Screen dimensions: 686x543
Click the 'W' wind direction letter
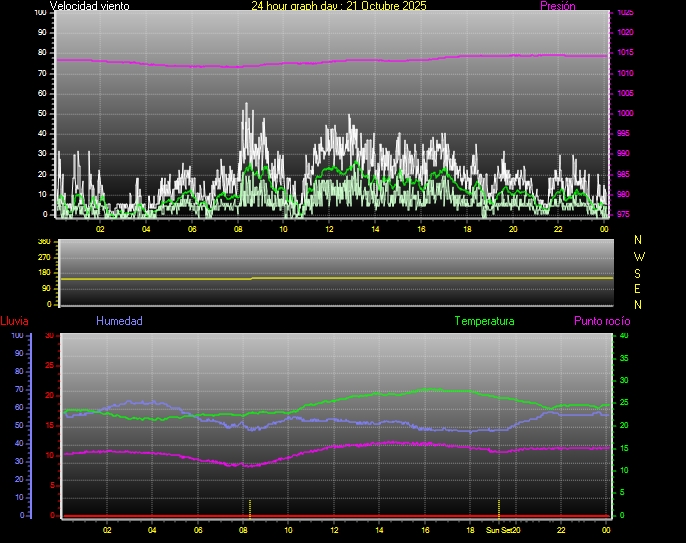pyautogui.click(x=639, y=256)
